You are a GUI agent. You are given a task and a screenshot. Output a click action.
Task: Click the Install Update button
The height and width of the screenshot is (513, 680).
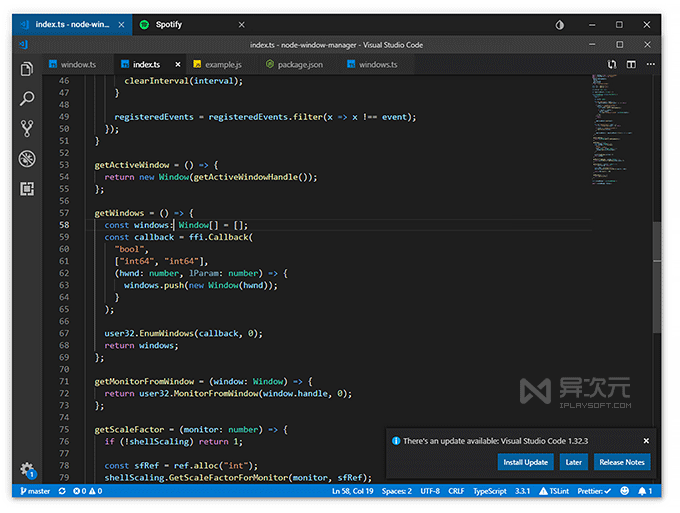(x=525, y=462)
